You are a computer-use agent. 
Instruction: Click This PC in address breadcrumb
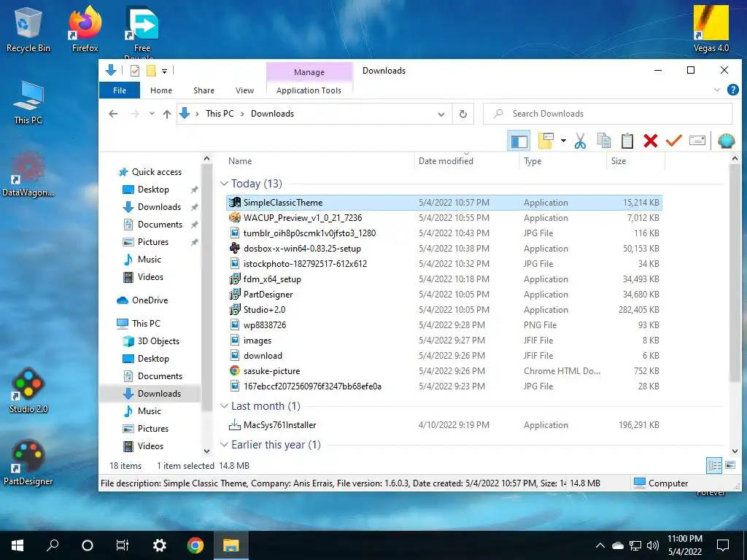click(x=220, y=114)
